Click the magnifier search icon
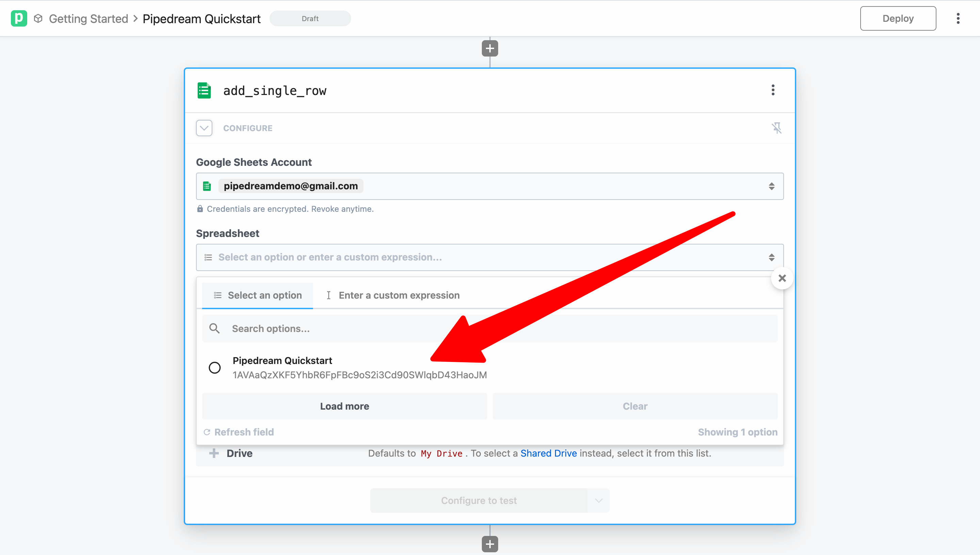 pyautogui.click(x=214, y=329)
